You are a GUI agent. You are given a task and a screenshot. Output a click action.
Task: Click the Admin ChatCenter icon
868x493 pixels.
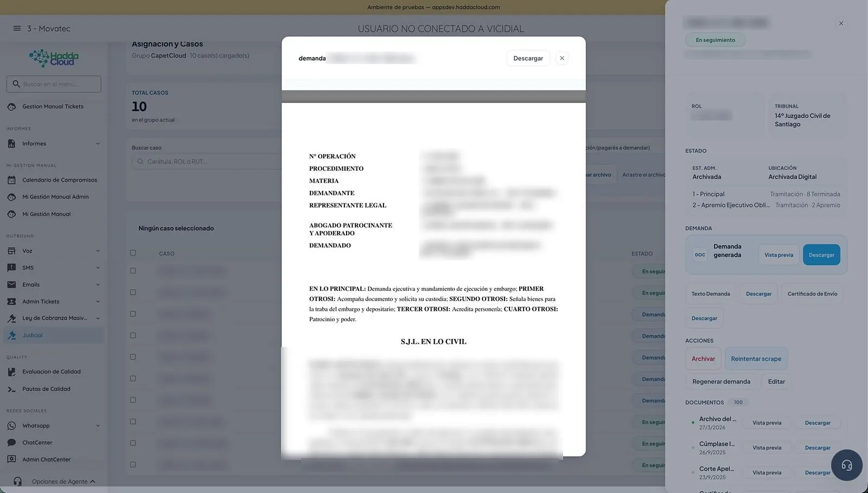11,459
